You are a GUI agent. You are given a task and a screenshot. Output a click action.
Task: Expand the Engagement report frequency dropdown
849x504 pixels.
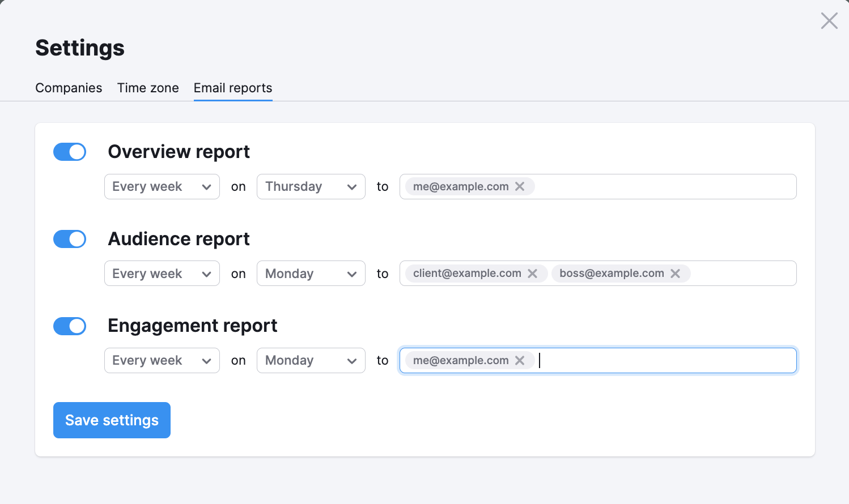(162, 360)
